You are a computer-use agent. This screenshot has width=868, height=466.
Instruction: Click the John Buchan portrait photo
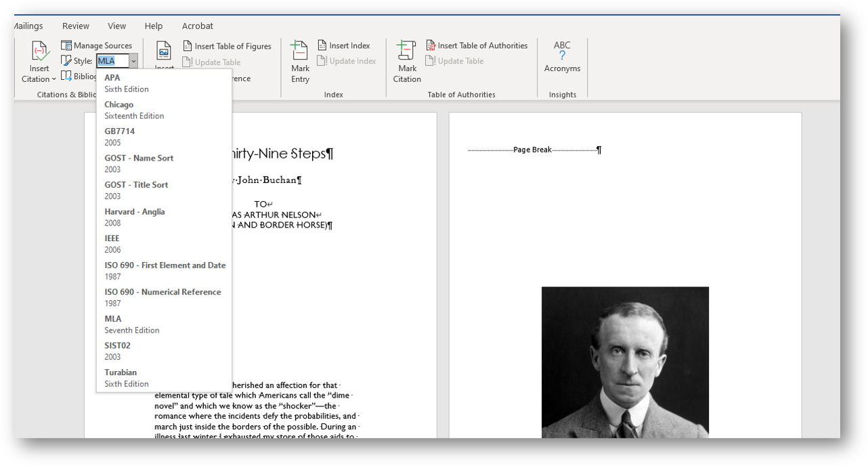625,362
